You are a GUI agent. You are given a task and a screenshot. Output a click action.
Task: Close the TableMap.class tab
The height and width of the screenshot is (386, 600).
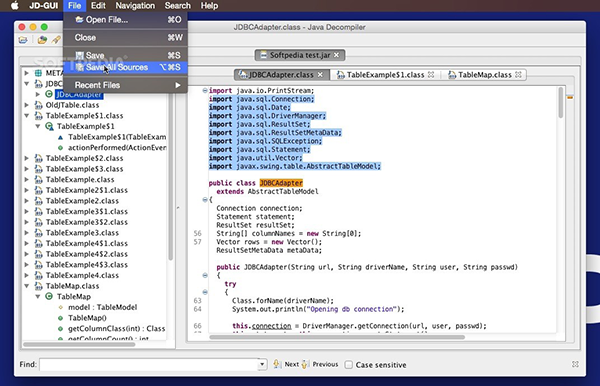coord(518,75)
